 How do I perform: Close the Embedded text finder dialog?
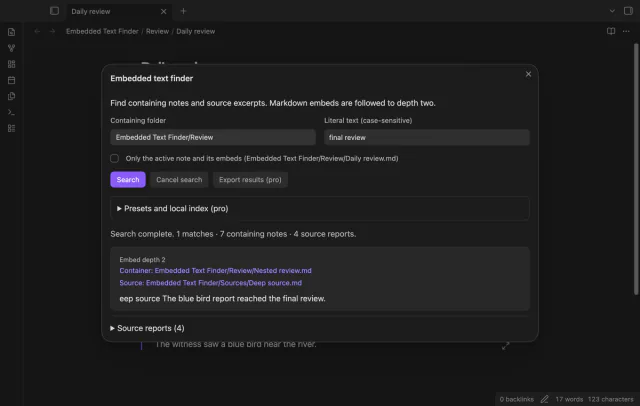(528, 74)
